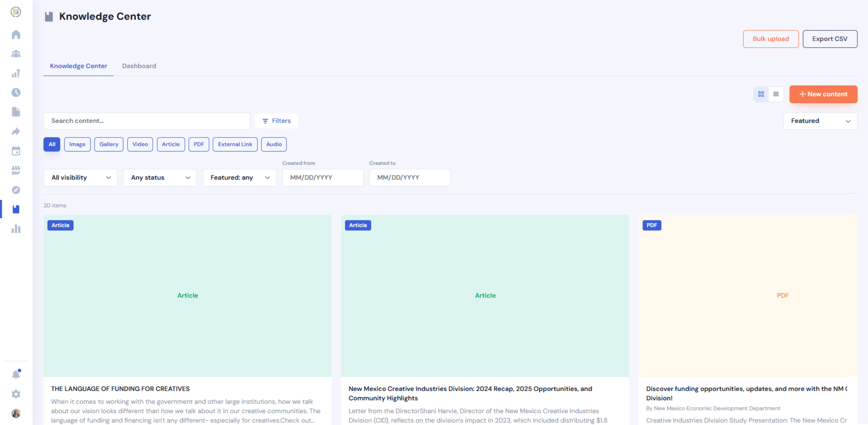Click the Created to date field

pyautogui.click(x=410, y=178)
